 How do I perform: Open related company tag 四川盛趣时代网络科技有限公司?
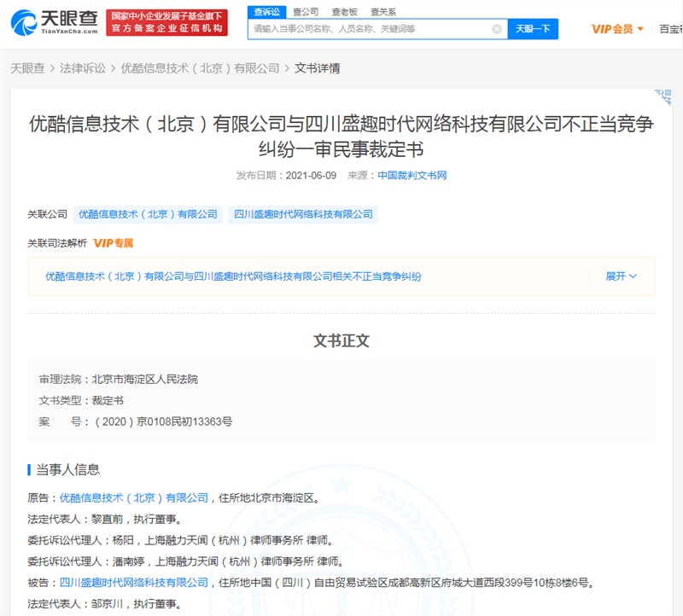pyautogui.click(x=303, y=214)
